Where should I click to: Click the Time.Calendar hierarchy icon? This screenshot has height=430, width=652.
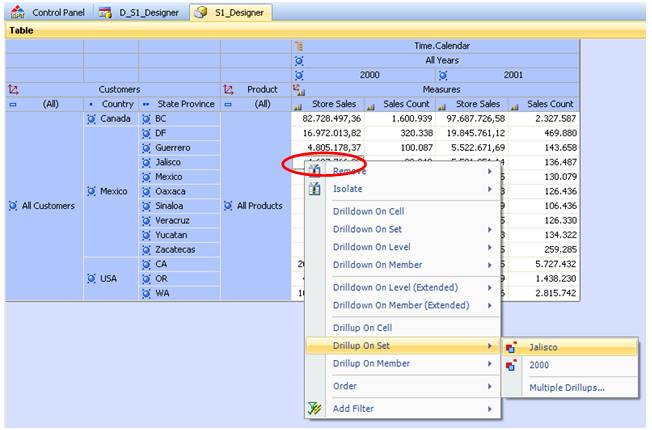pos(299,46)
